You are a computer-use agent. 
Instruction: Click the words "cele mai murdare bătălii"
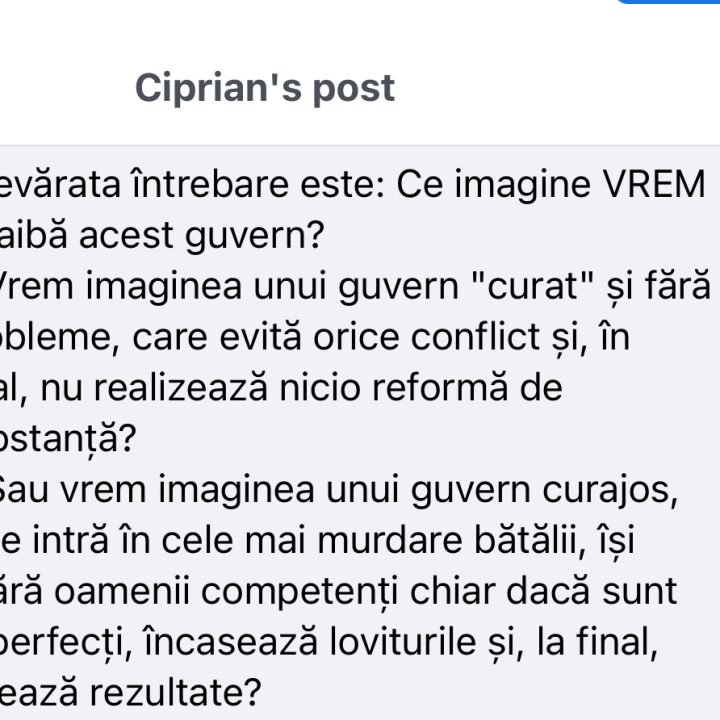[x=373, y=540]
